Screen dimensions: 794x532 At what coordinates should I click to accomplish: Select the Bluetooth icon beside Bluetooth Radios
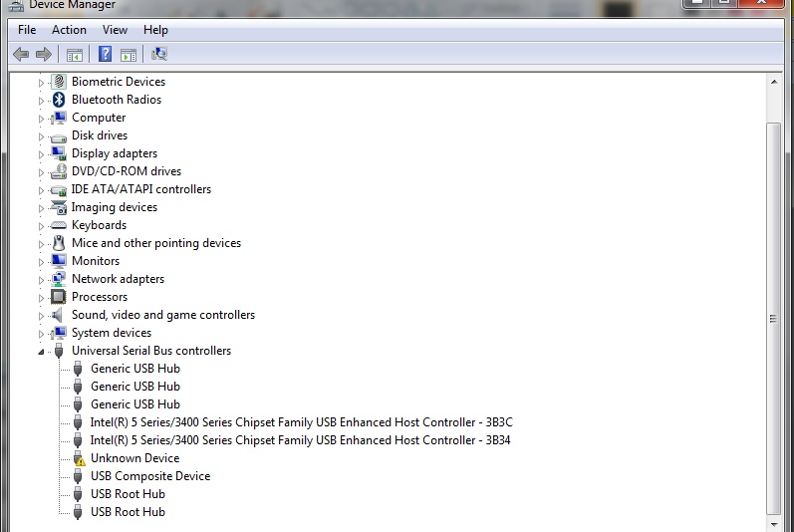pos(59,100)
